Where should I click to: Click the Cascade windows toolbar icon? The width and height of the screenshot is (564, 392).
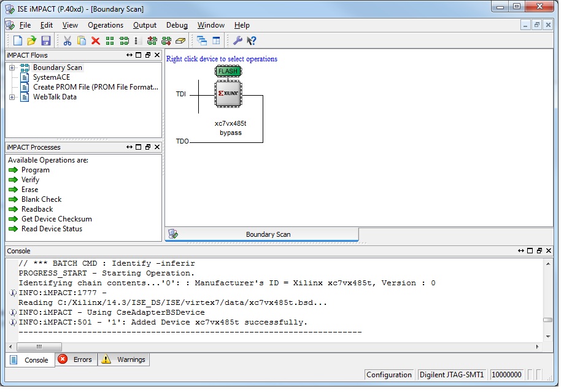pyautogui.click(x=203, y=40)
